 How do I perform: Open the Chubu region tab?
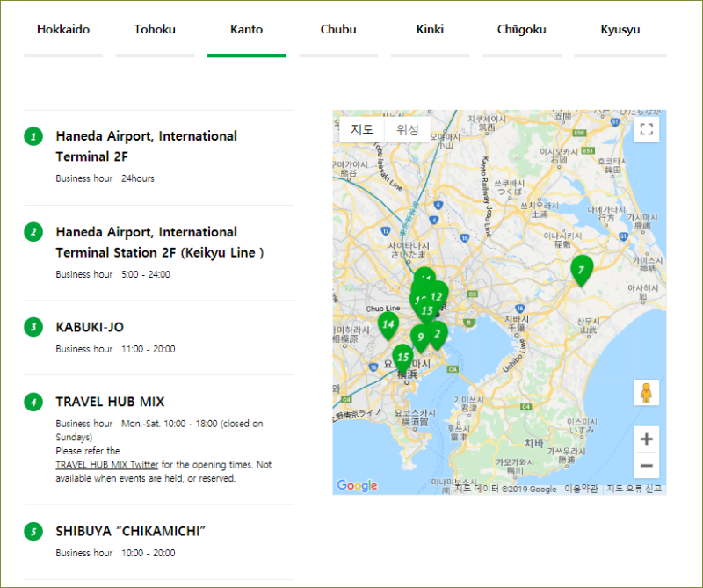338,30
